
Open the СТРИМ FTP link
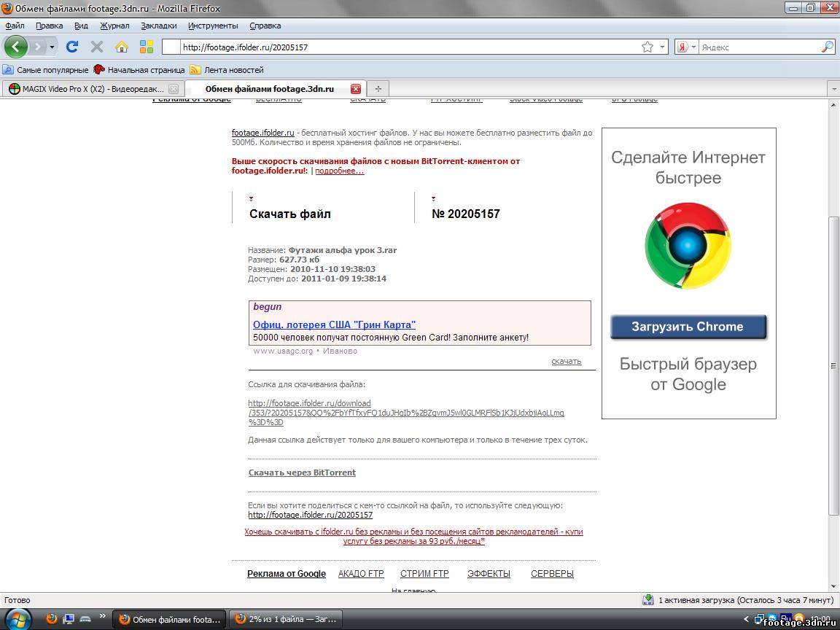(x=424, y=574)
